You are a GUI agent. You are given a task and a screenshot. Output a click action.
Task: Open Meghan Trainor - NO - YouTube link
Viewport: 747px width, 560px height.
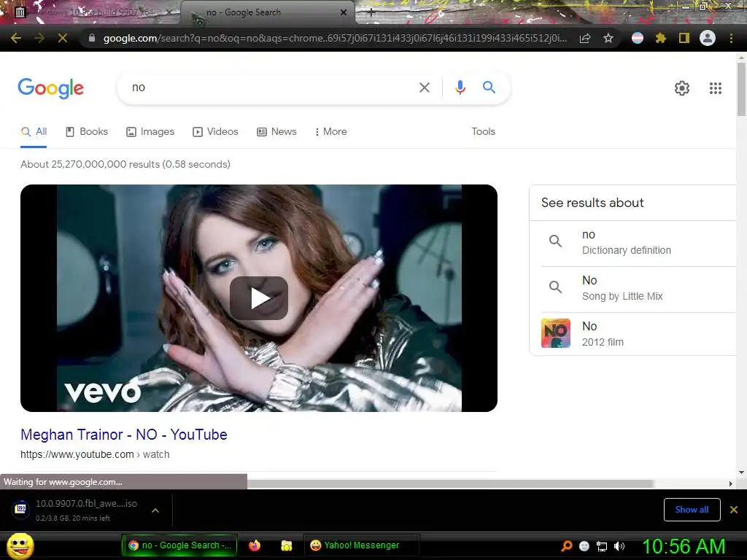pos(124,435)
